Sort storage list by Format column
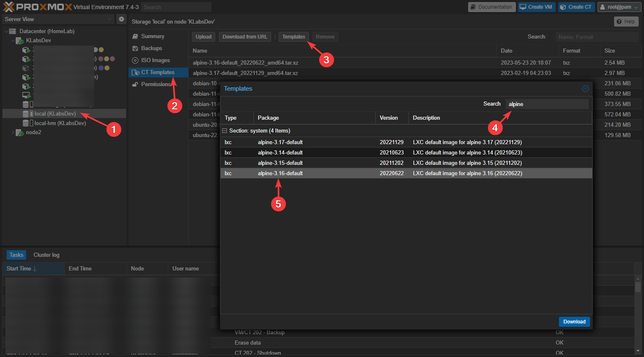This screenshot has width=644, height=357. click(579, 51)
